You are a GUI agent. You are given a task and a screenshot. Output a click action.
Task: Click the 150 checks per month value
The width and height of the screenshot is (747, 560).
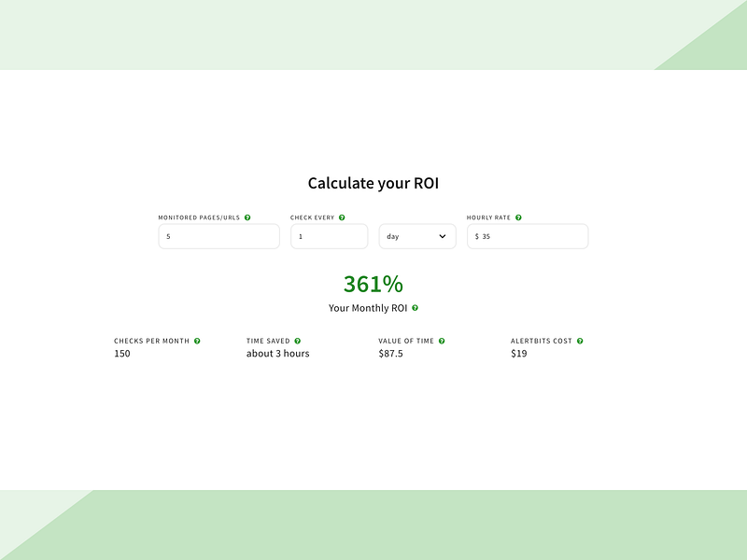coord(122,354)
